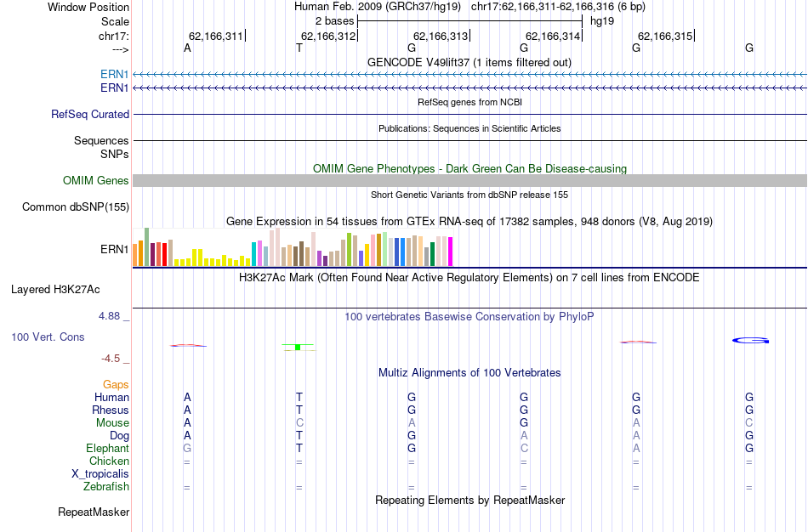Click 'Publications: Sequences in Scientific Articles' title
The image size is (808, 532).
coord(469,128)
